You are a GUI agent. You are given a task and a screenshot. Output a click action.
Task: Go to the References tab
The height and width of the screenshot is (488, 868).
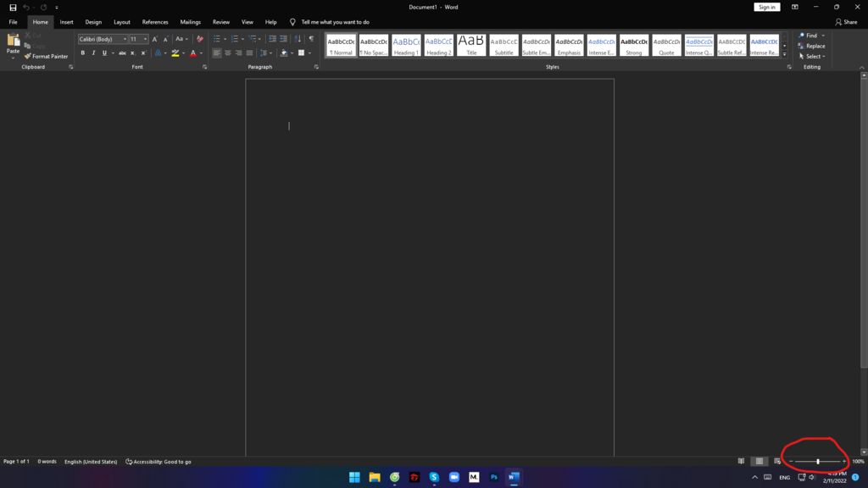click(155, 22)
